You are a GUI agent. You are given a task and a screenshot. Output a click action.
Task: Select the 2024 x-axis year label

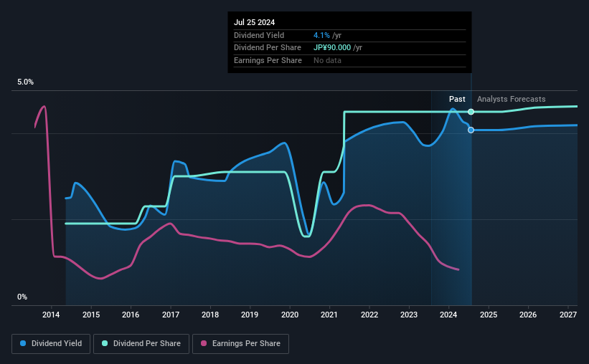tap(448, 315)
